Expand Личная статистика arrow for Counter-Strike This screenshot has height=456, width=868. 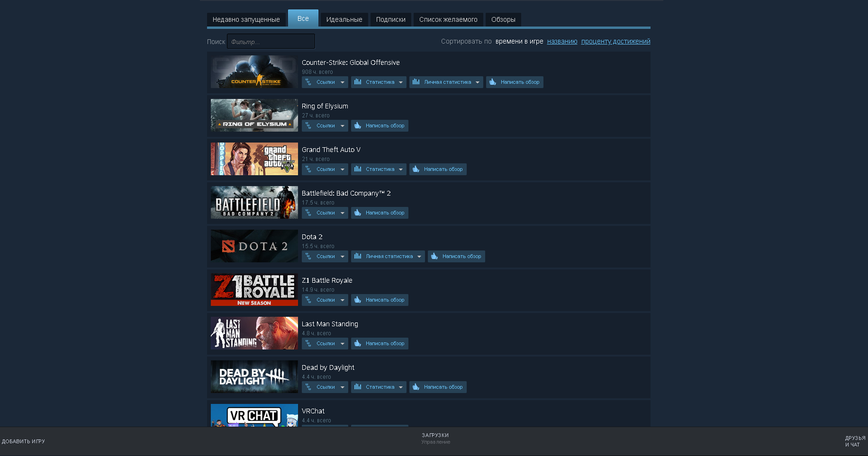tap(478, 82)
